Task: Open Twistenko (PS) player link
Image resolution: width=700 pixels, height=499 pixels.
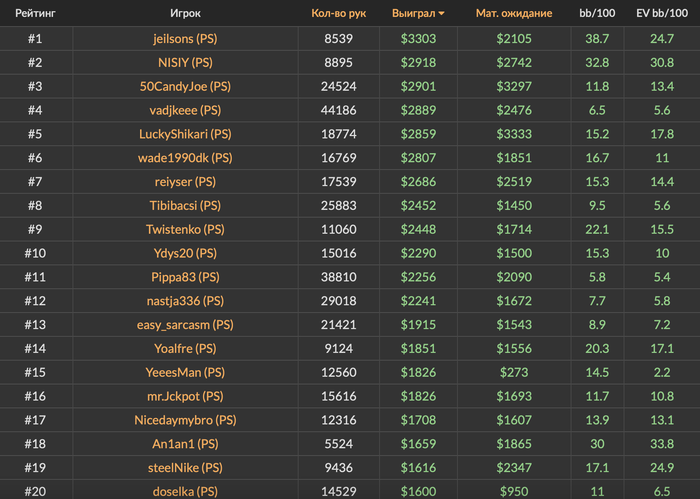Action: 185,229
